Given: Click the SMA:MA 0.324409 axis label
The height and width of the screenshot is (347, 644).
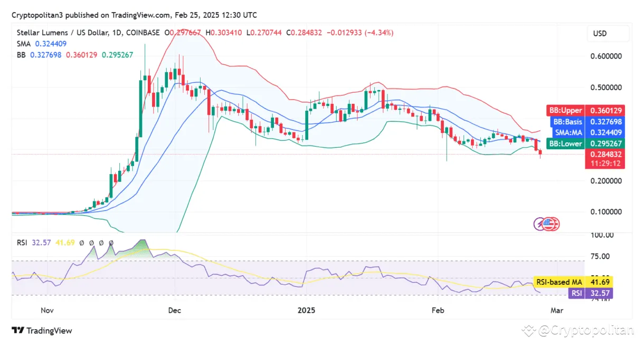Looking at the screenshot, I should 585,132.
